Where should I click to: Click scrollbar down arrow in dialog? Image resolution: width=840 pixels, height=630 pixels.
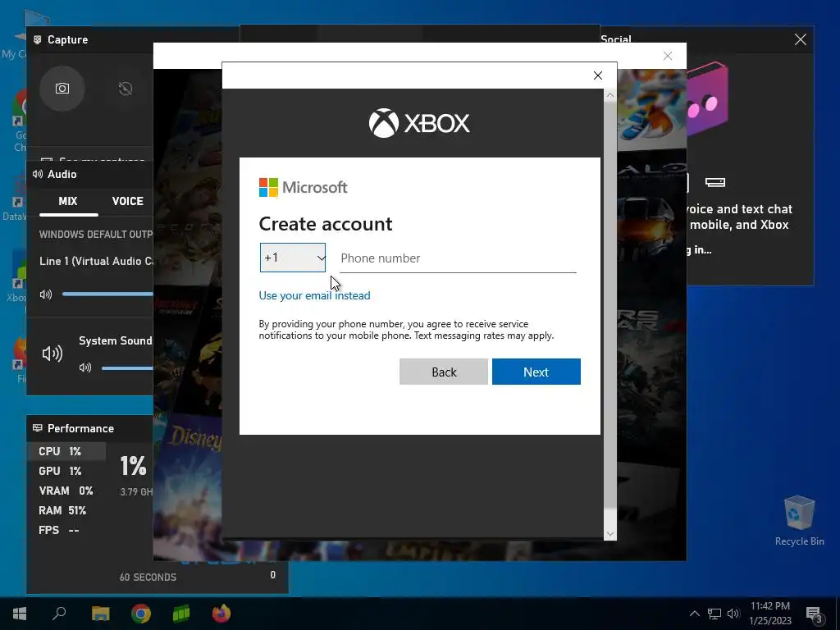point(610,534)
